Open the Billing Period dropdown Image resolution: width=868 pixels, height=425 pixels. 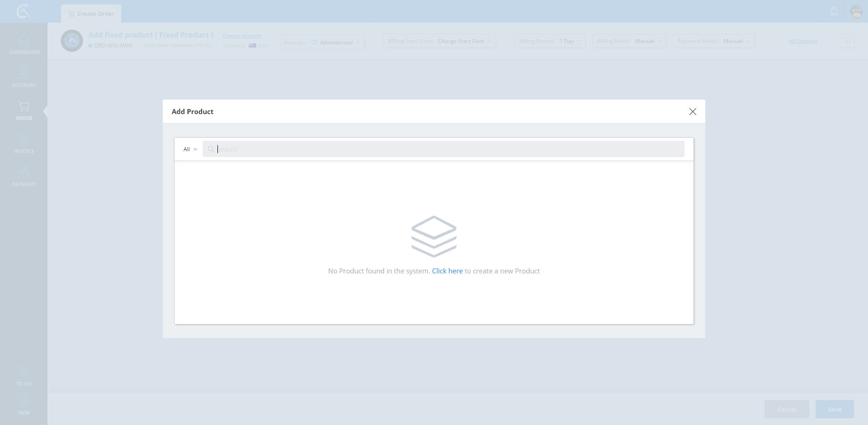550,41
